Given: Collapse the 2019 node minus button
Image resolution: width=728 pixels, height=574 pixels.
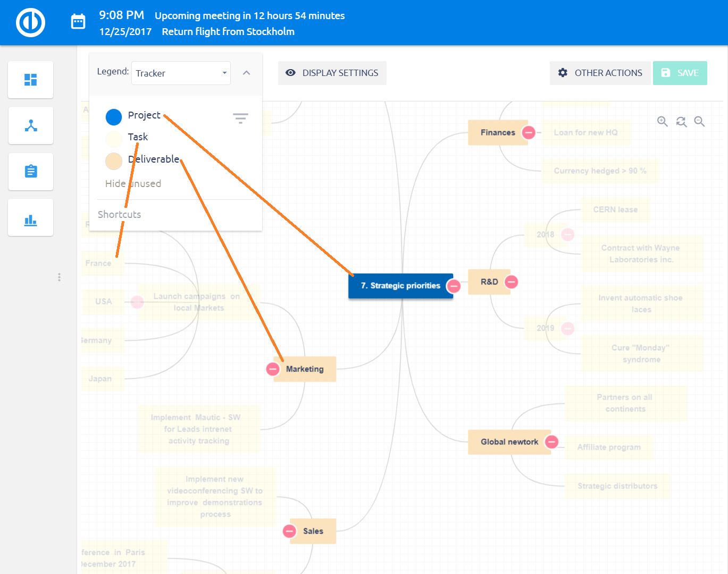Looking at the screenshot, I should tap(568, 328).
